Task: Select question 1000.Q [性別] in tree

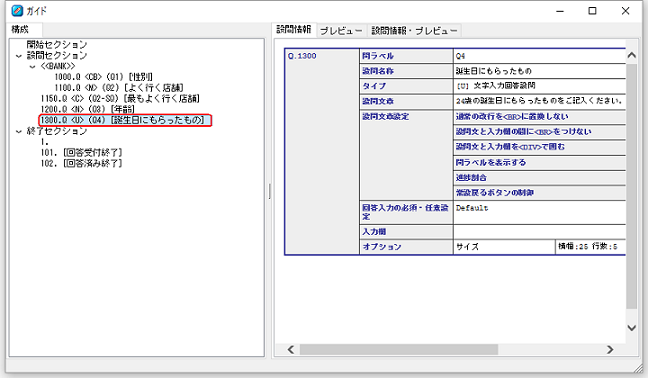Action: 104,77
